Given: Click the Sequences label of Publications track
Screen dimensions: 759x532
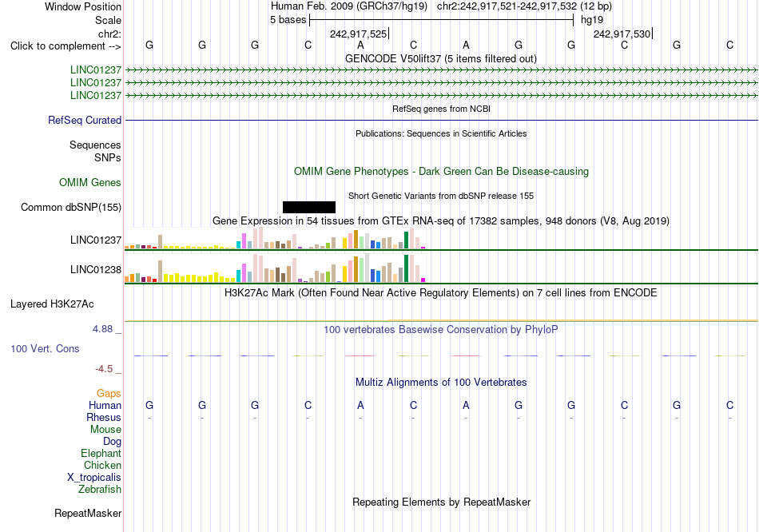Looking at the screenshot, I should click(x=95, y=145).
